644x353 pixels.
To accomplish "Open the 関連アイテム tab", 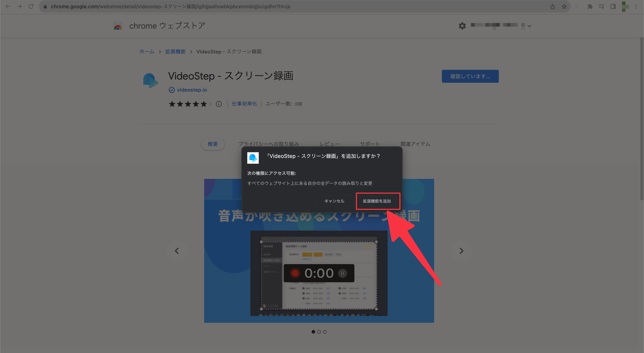I will coord(415,144).
